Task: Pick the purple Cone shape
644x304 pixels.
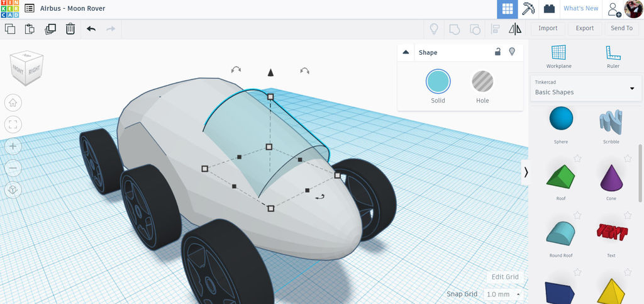Action: click(611, 178)
